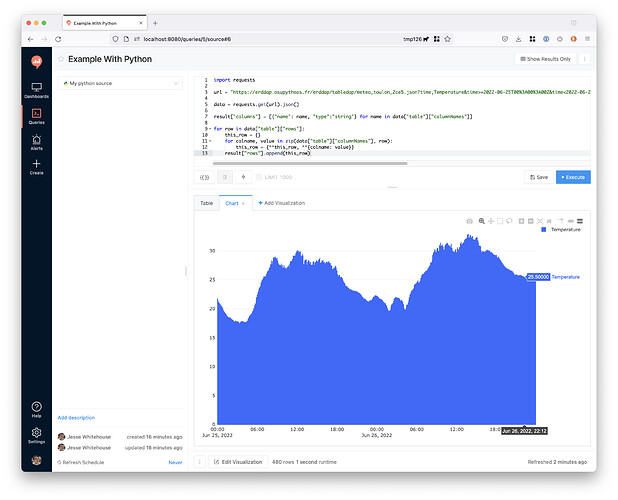The image size is (618, 500).
Task: Click the DuckDuckGo extension icon
Action: pyautogui.click(x=573, y=39)
